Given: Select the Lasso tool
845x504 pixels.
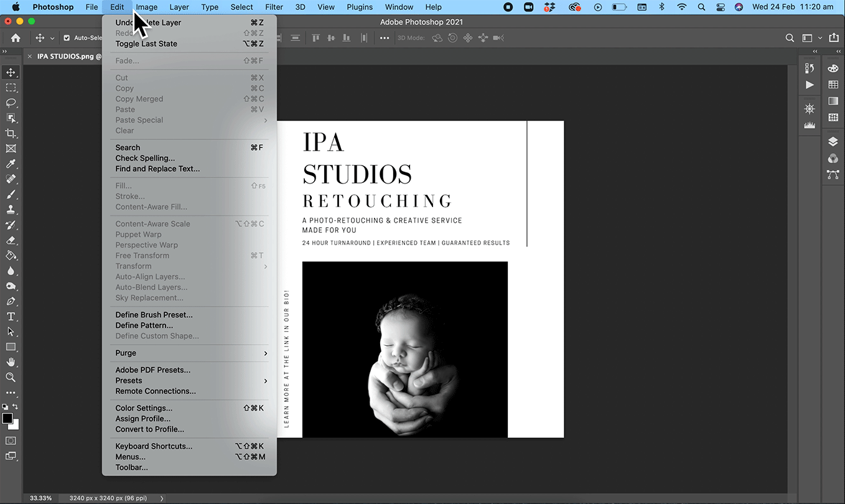Looking at the screenshot, I should click(11, 103).
